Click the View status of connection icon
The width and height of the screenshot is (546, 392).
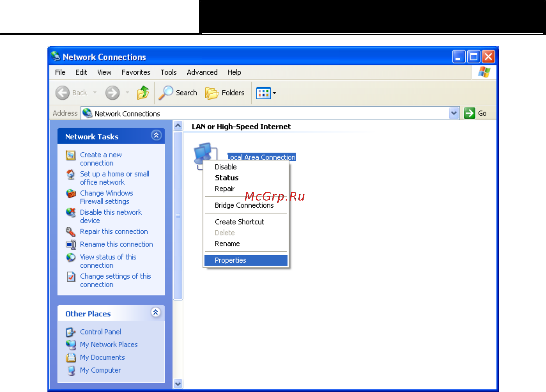pyautogui.click(x=71, y=257)
